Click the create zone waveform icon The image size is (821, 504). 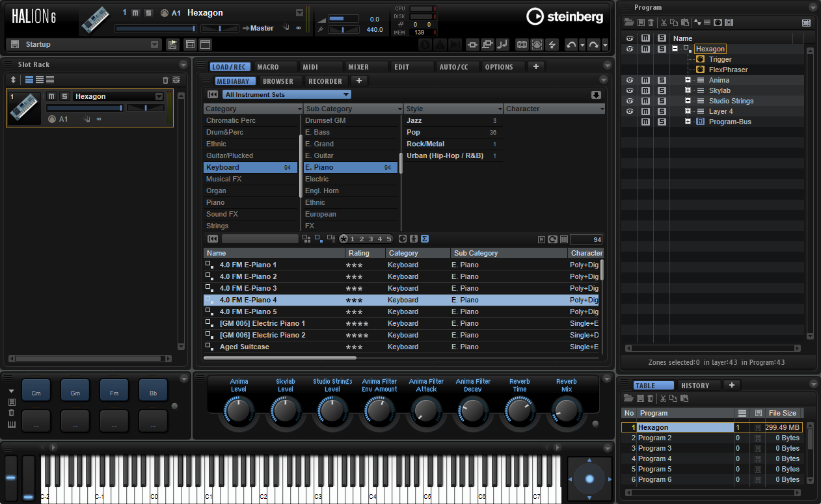pyautogui.click(x=697, y=23)
